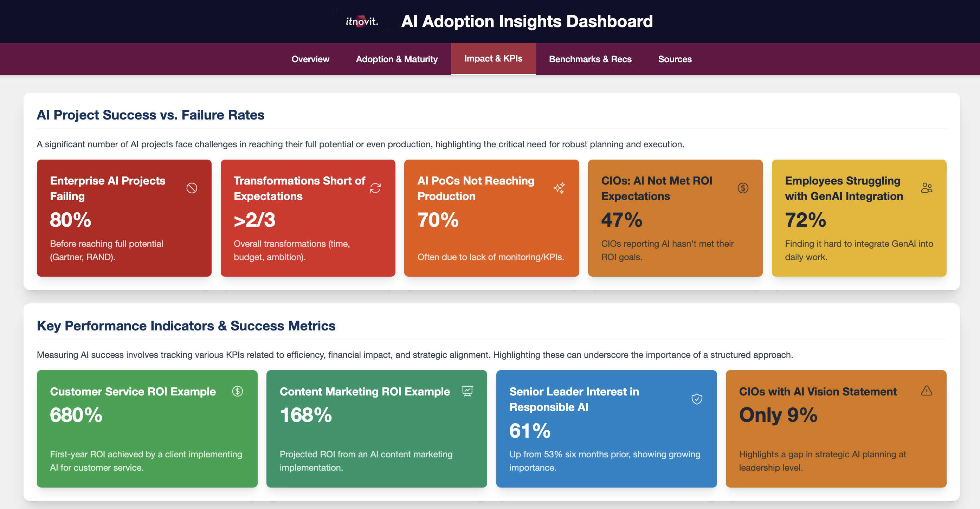Click the itnovit logo in the header

pos(361,22)
